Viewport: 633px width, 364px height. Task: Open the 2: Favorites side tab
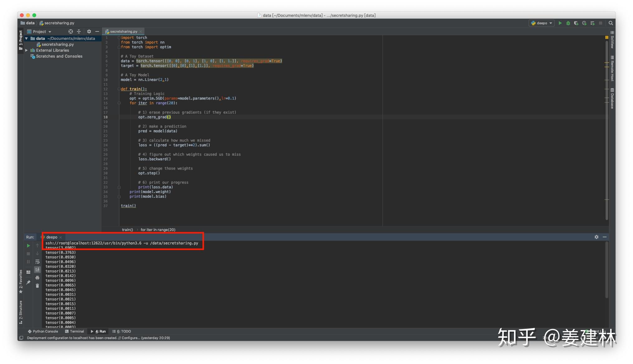pos(21,281)
